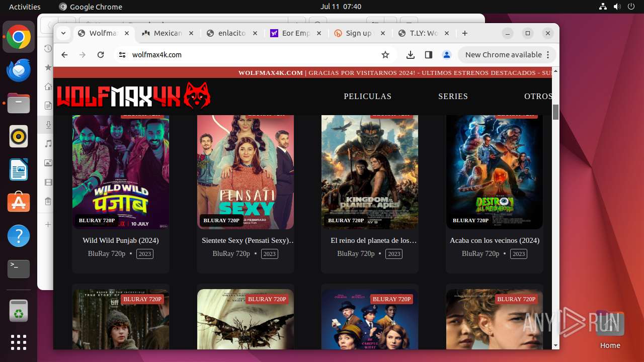Switch to the enlacito tab

tap(232, 33)
